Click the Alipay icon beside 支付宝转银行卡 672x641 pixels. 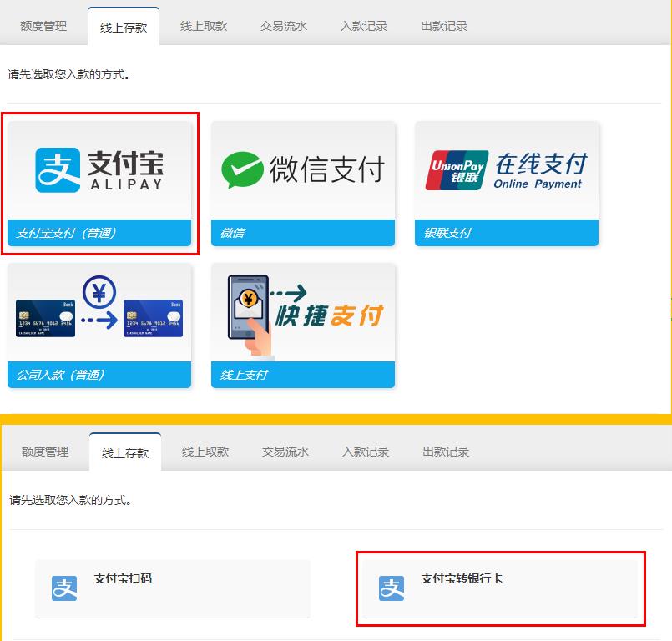coord(392,588)
